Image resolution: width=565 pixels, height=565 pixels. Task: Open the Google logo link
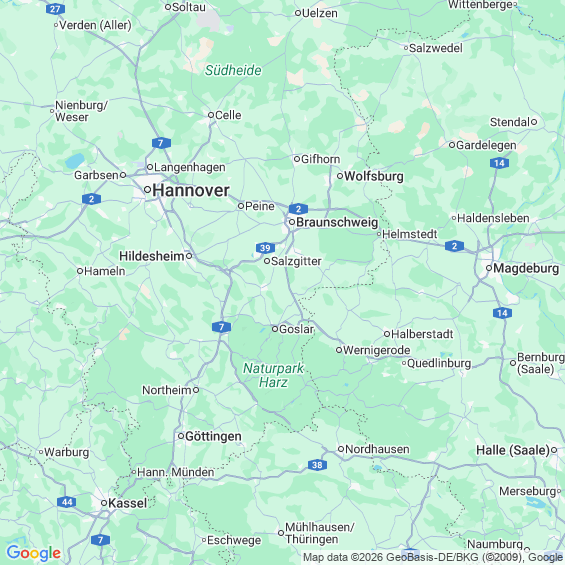click(x=34, y=553)
